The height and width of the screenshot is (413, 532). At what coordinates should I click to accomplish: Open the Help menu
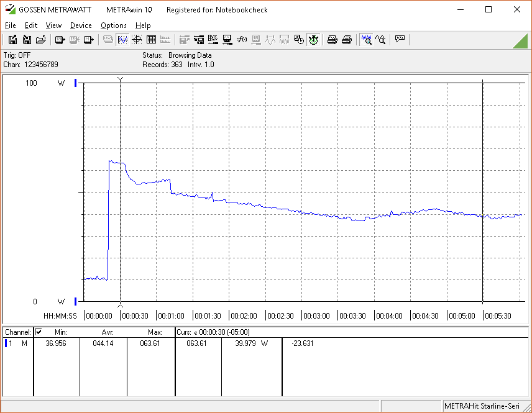[x=143, y=25]
